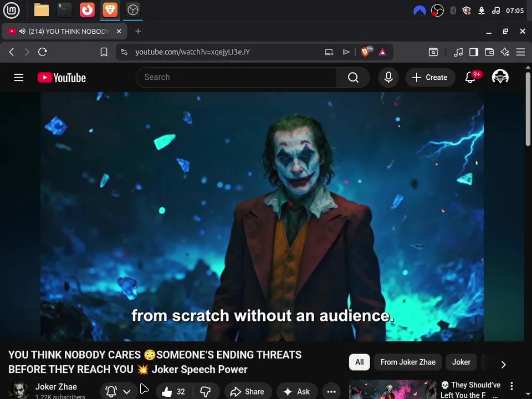Image resolution: width=532 pixels, height=399 pixels.
Task: Open the blue VPN tray icon
Action: tap(420, 11)
